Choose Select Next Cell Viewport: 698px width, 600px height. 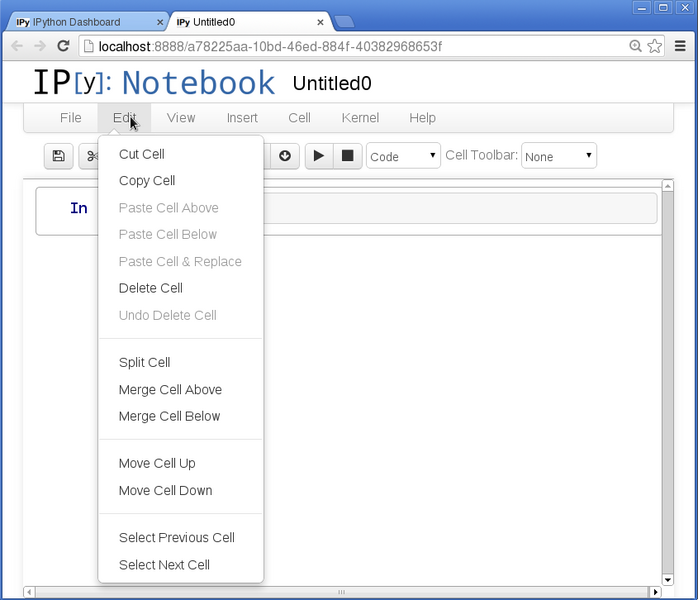[181, 565]
